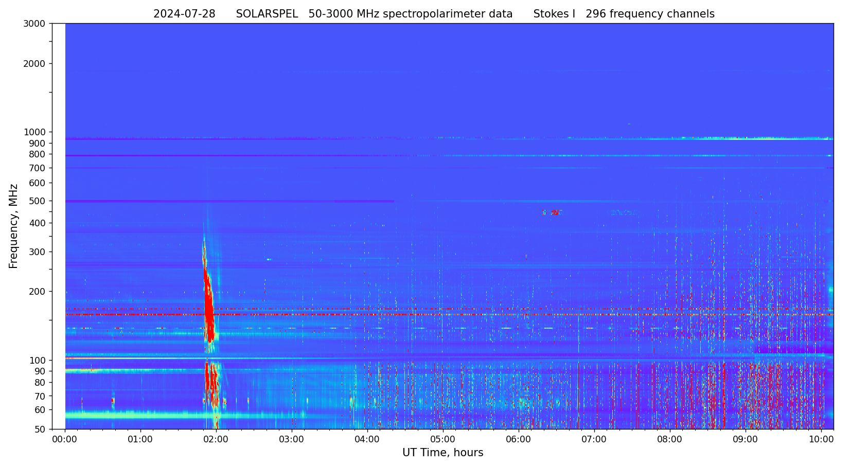
Task: Click the 800 frequency tick label
Action: (38, 154)
